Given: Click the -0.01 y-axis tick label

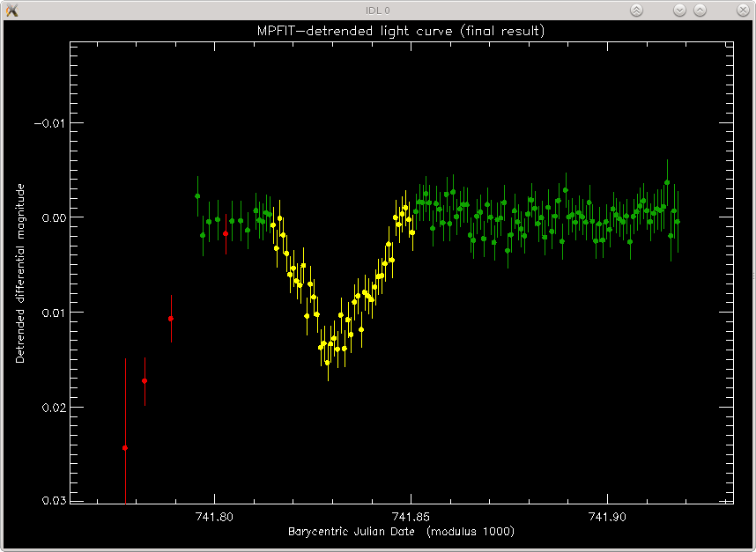Looking at the screenshot, I should tap(49, 123).
